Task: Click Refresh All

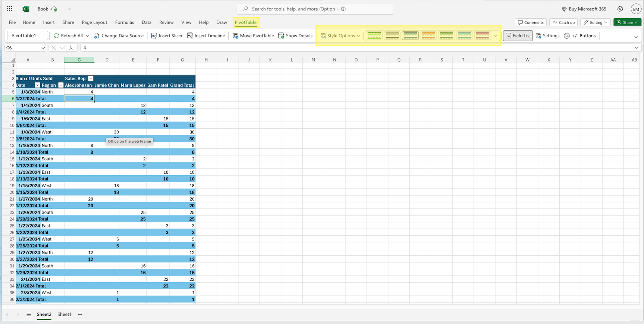Action: [x=68, y=36]
